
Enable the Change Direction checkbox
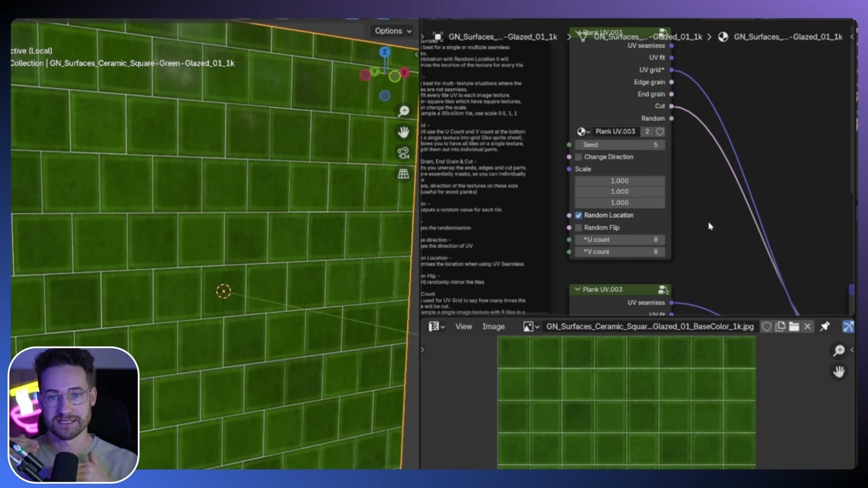pos(578,157)
